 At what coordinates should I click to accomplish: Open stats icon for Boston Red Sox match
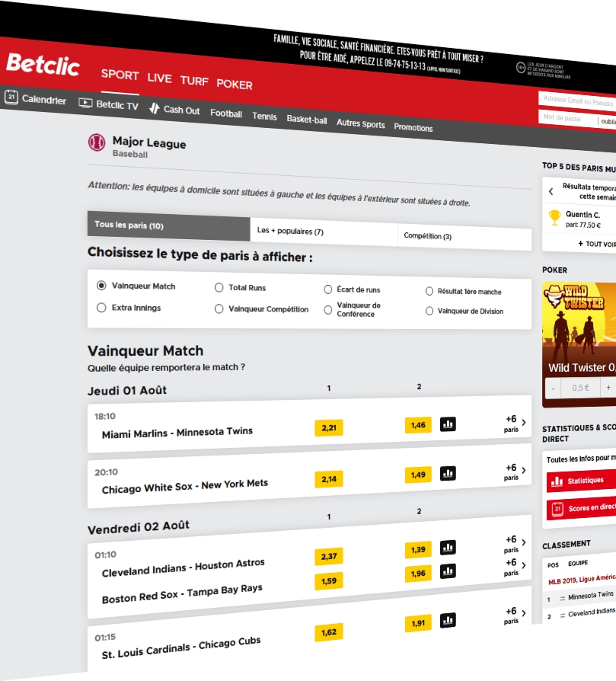pyautogui.click(x=448, y=571)
